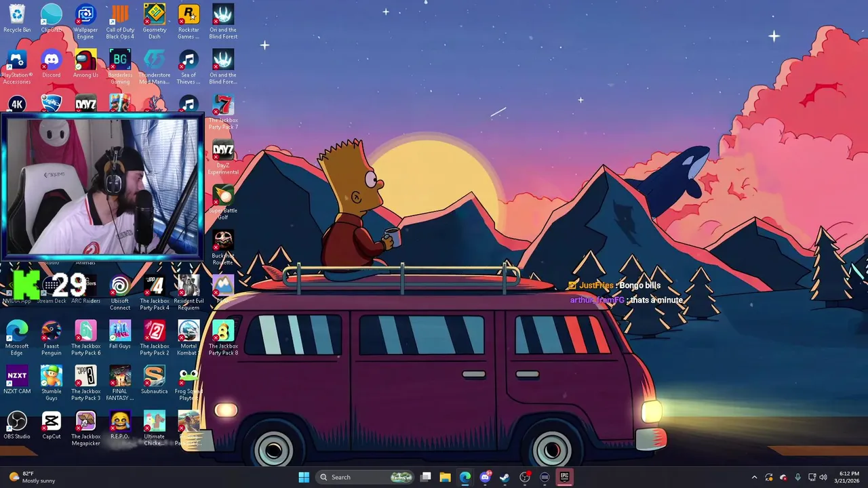Open the Recycle Bin desktop icon
The height and width of the screenshot is (488, 868).
click(x=17, y=19)
